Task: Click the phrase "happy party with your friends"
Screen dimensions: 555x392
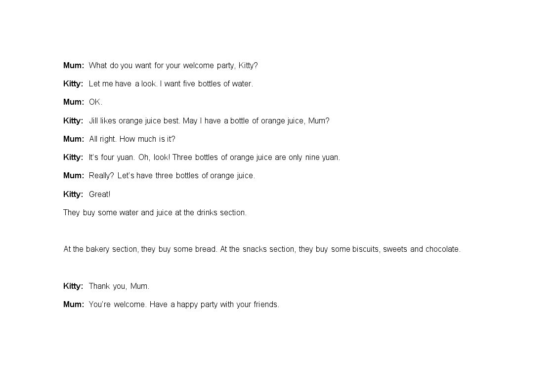Action: click(x=228, y=304)
